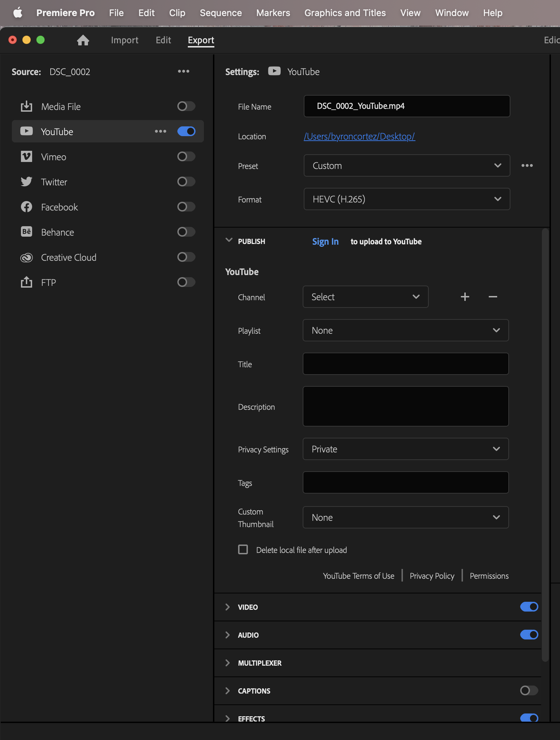
Task: Click the YouTube icon in the source list
Action: pos(26,131)
